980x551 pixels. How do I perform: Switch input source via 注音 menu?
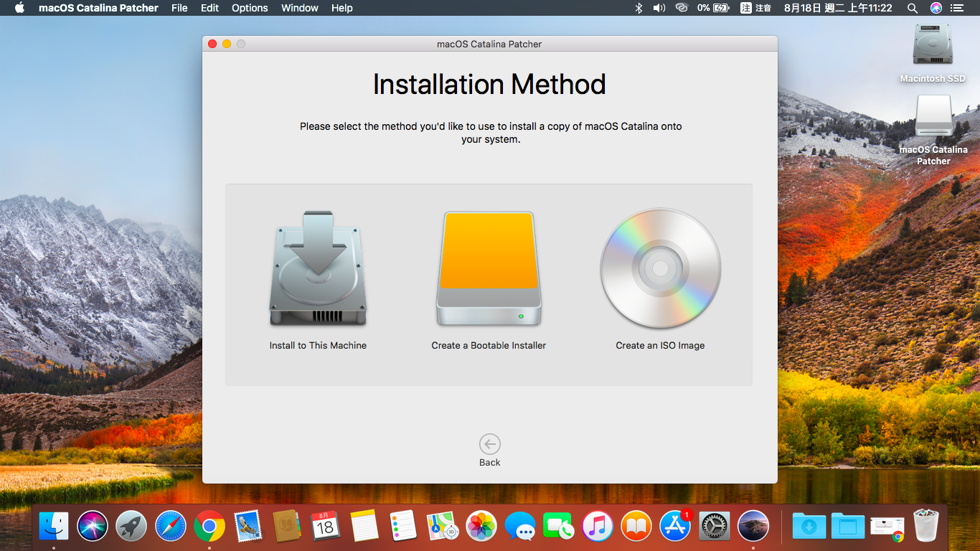tap(755, 8)
